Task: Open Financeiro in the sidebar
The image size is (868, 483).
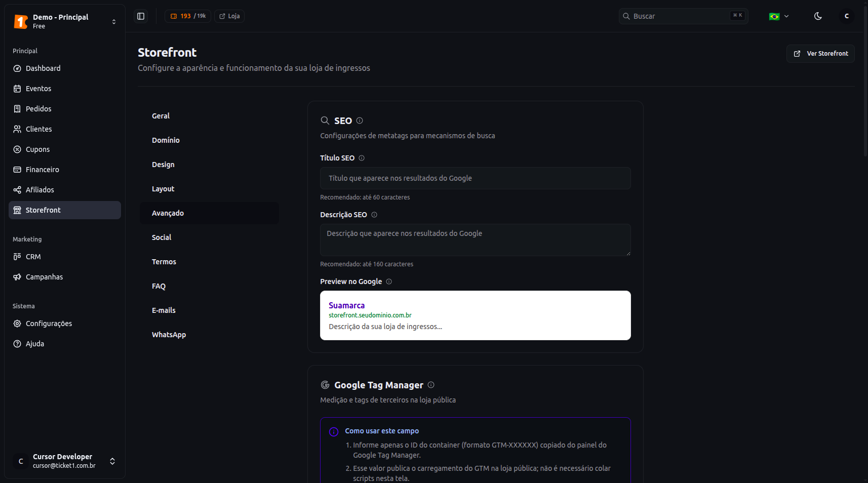Action: click(x=65, y=170)
